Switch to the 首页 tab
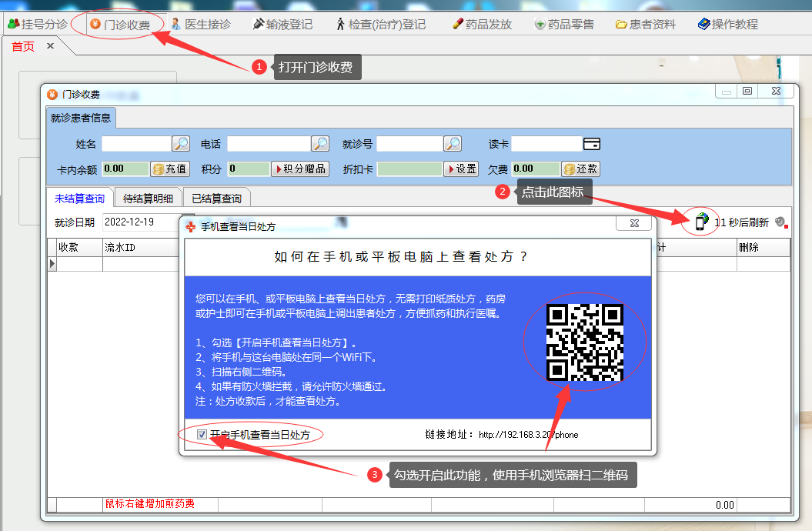Viewport: 812px width, 531px height. pos(23,47)
